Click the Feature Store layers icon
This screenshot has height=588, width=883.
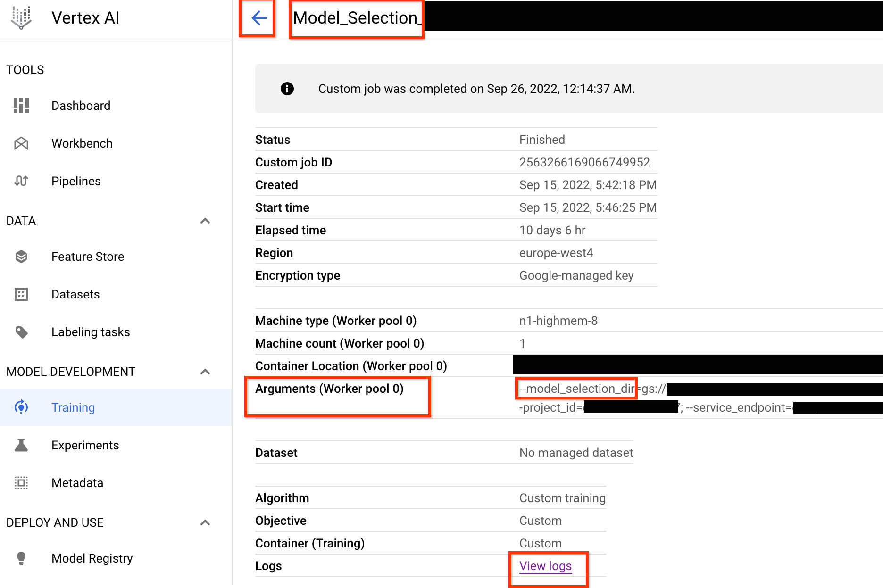coord(21,257)
